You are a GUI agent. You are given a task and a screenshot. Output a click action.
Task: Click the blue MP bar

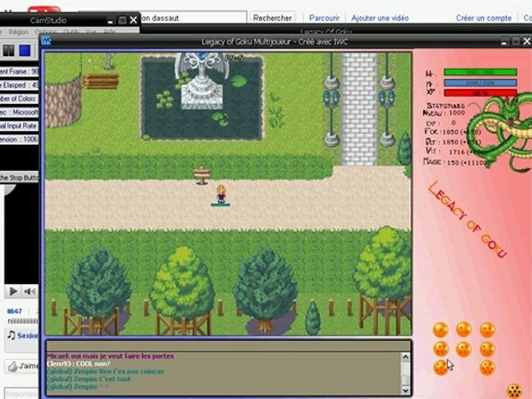click(x=480, y=83)
